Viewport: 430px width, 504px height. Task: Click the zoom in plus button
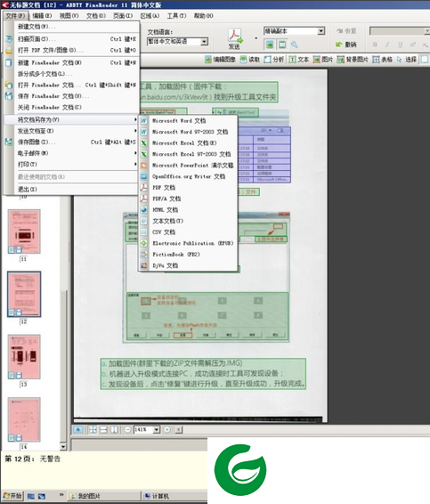[x=167, y=430]
